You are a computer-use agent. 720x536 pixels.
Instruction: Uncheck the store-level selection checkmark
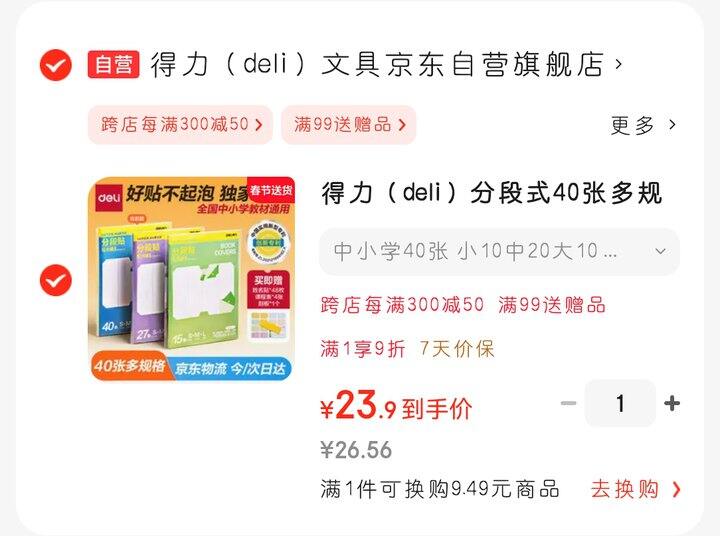(x=56, y=65)
